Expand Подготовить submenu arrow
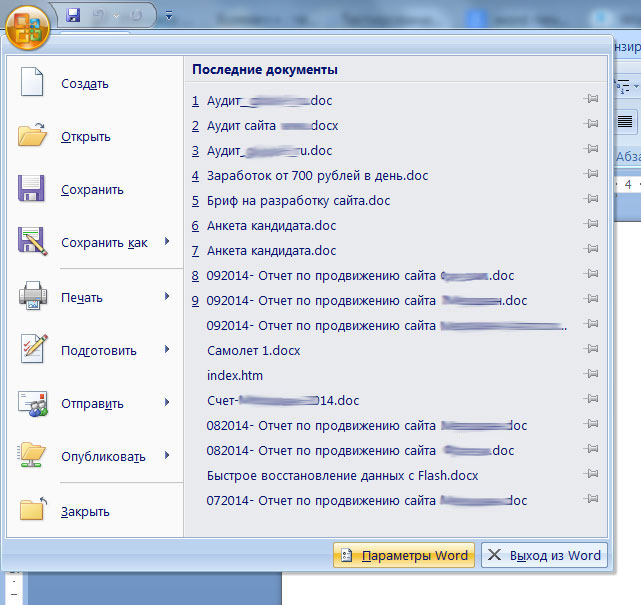Screen dimensions: 641x605 pos(167,349)
